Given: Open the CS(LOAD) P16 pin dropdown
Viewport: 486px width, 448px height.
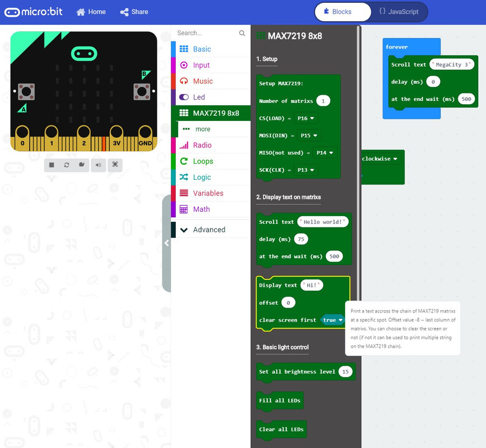Looking at the screenshot, I should pos(306,118).
